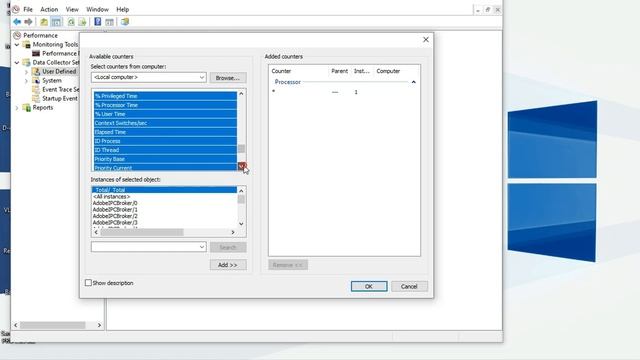640x360 pixels.
Task: Click the Performance root node icon
Action: [17, 35]
